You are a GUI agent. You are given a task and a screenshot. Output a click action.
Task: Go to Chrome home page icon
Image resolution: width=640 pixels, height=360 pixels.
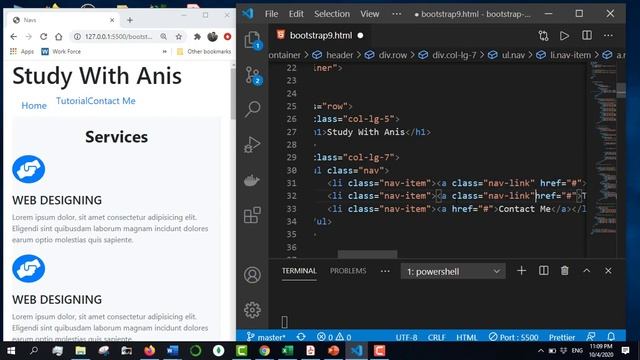(x=58, y=37)
